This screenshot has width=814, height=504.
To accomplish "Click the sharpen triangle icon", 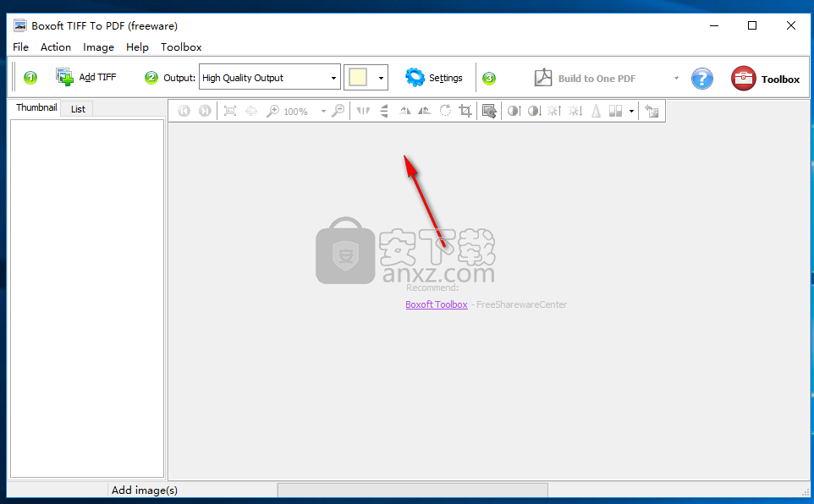I will click(x=597, y=111).
